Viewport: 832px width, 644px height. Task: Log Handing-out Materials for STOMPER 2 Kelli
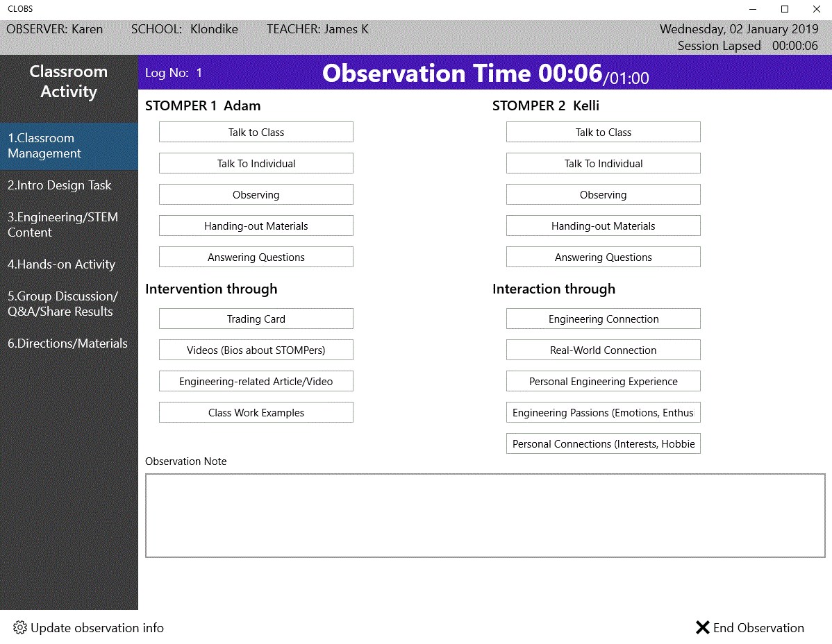604,226
